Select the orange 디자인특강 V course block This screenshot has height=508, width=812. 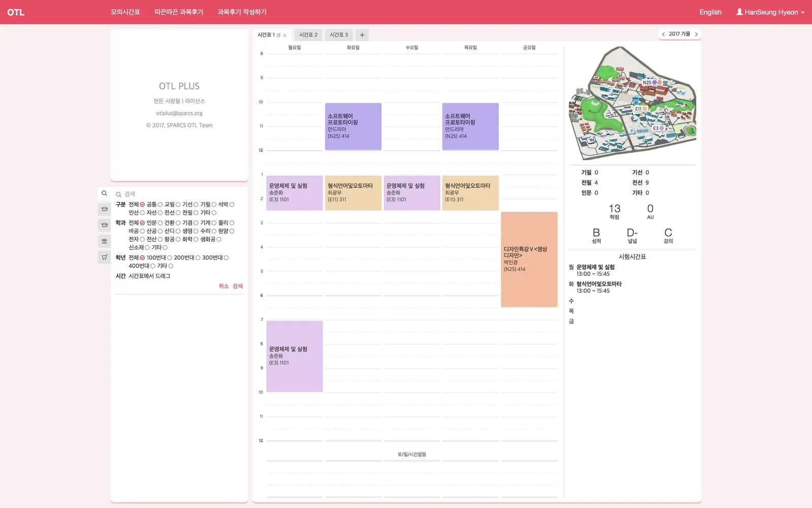tap(529, 259)
